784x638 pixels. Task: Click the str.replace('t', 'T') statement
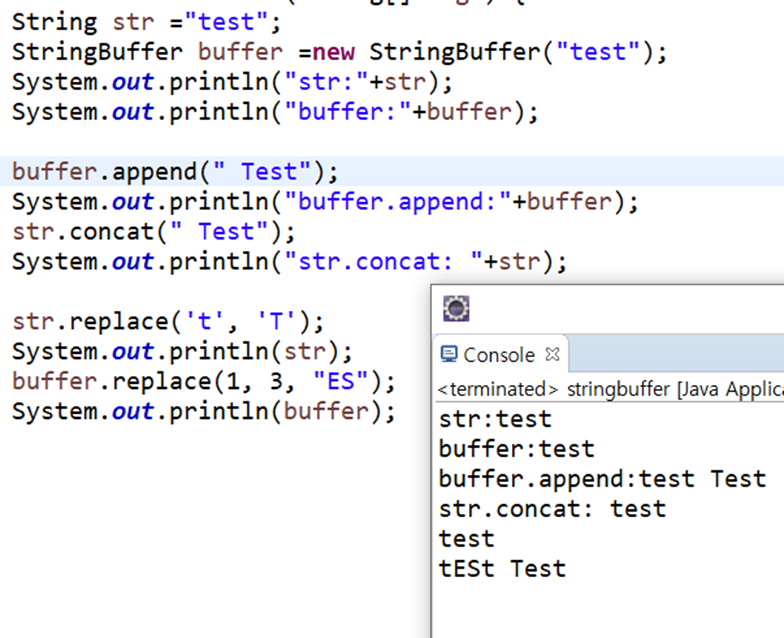click(168, 322)
